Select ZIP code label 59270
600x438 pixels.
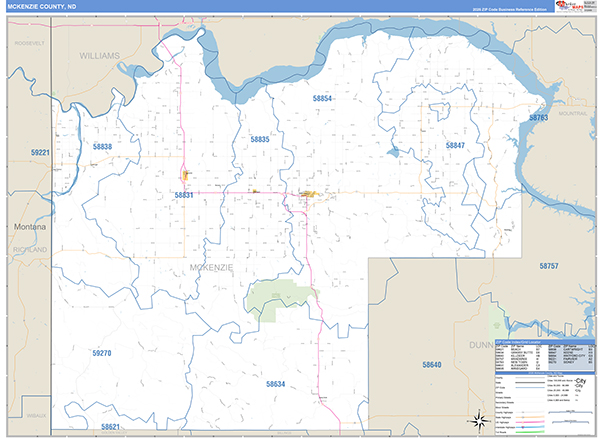[102, 353]
